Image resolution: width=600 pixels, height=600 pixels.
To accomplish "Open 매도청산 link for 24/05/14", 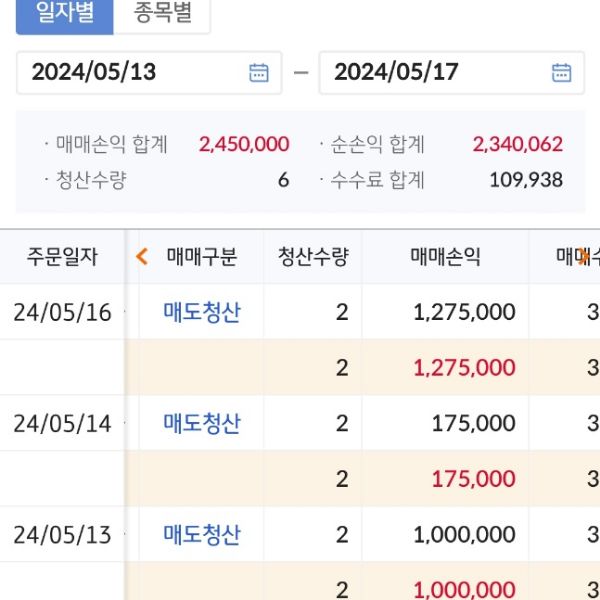I will (x=202, y=423).
